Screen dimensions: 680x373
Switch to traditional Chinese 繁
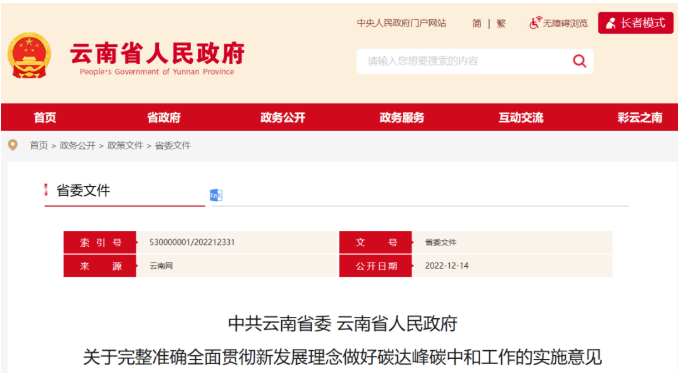pyautogui.click(x=501, y=23)
